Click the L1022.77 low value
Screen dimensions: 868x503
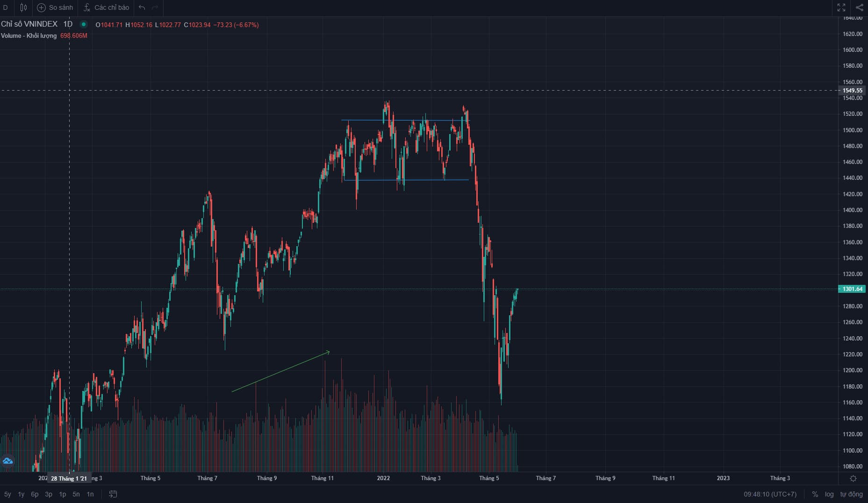[x=168, y=25]
